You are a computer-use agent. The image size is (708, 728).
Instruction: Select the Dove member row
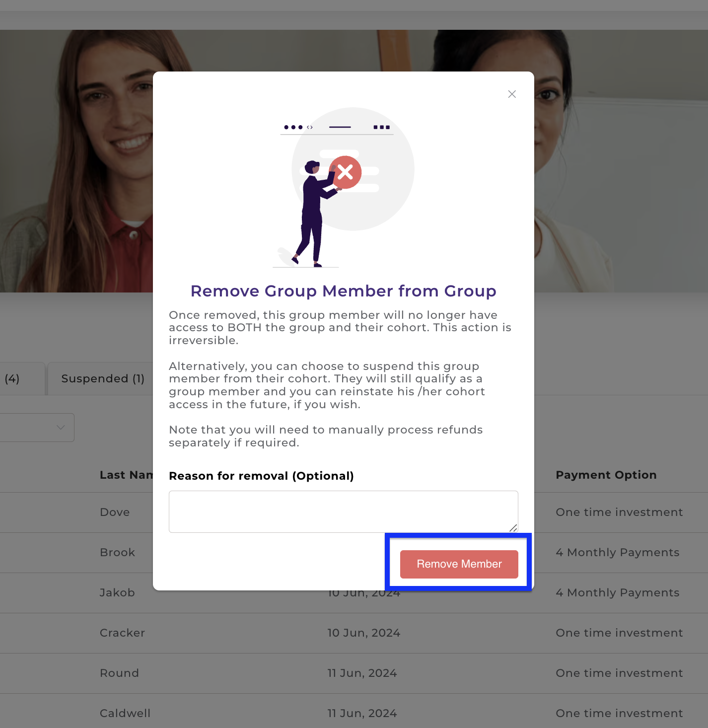[x=354, y=512]
